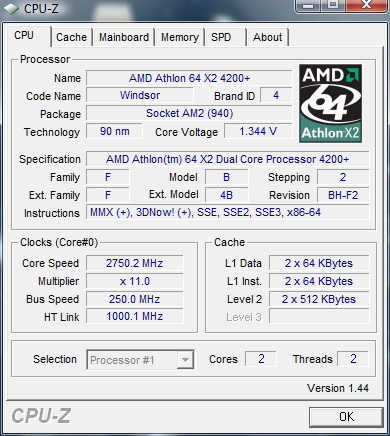
Task: Minimize the CPU-Z window
Action: tap(308, 5)
